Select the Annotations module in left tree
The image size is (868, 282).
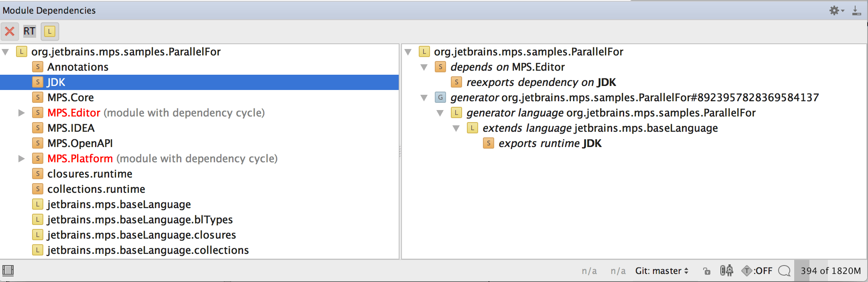tap(78, 67)
